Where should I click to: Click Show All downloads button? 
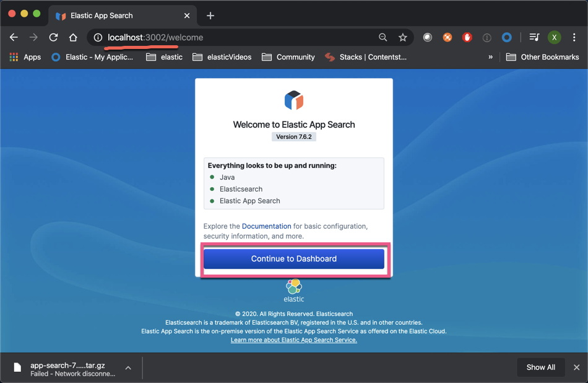tap(541, 368)
